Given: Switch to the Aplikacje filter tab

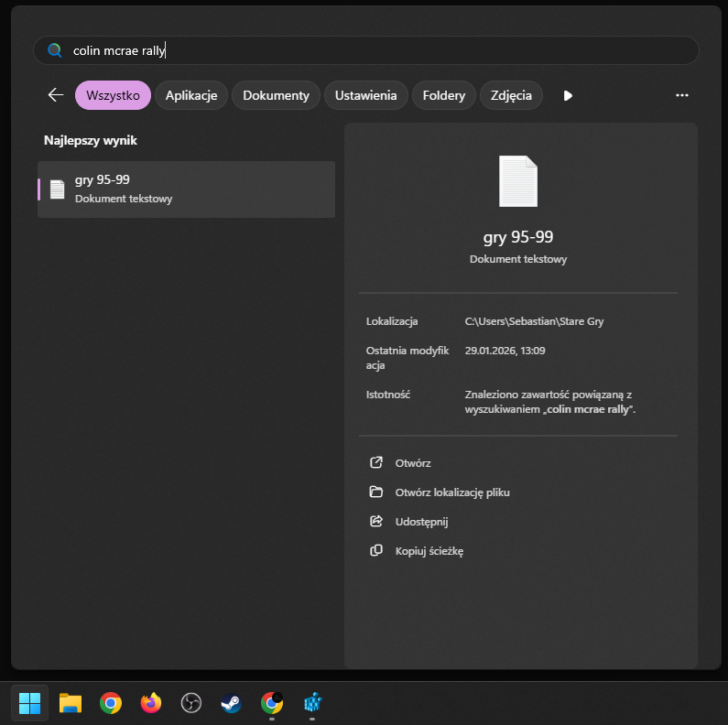Looking at the screenshot, I should click(190, 95).
